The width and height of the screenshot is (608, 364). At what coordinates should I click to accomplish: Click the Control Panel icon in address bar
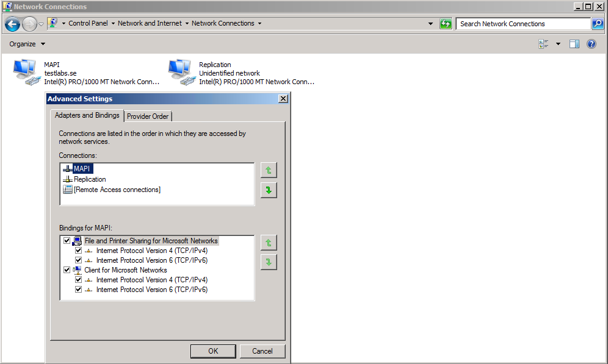[x=52, y=23]
